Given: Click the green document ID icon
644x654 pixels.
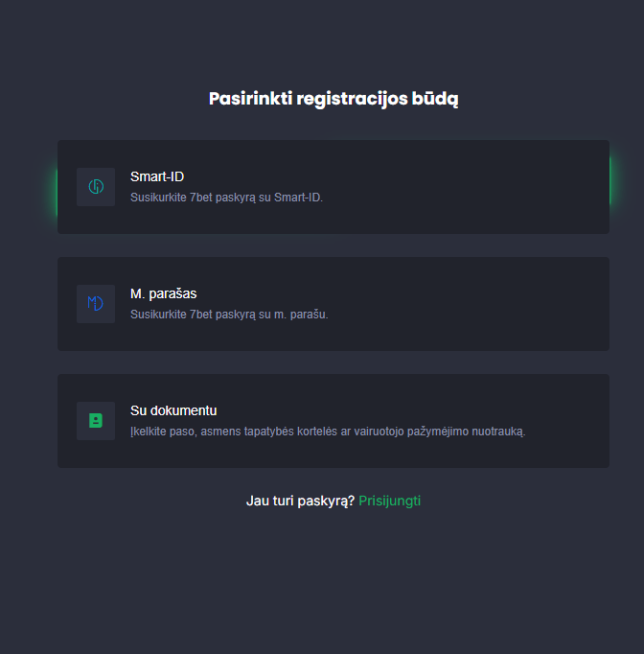Looking at the screenshot, I should point(96,420).
